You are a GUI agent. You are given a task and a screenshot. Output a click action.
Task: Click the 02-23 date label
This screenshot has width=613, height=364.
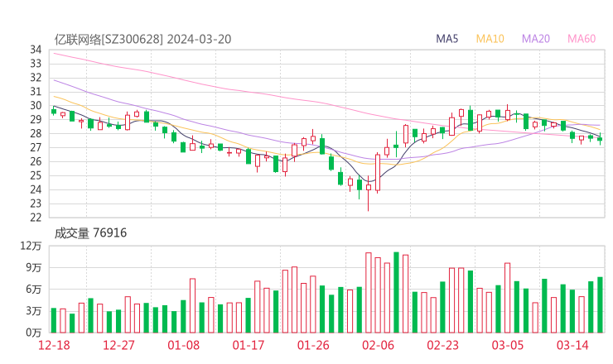coord(442,345)
